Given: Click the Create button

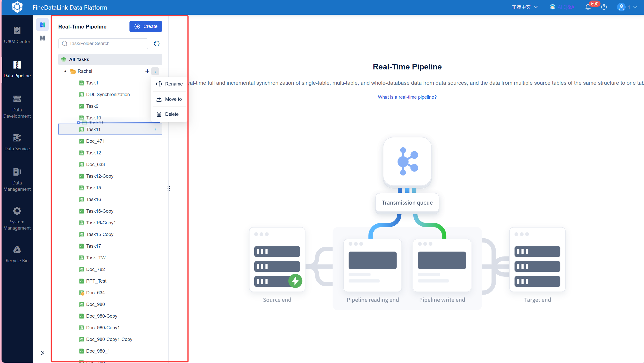Looking at the screenshot, I should [146, 26].
